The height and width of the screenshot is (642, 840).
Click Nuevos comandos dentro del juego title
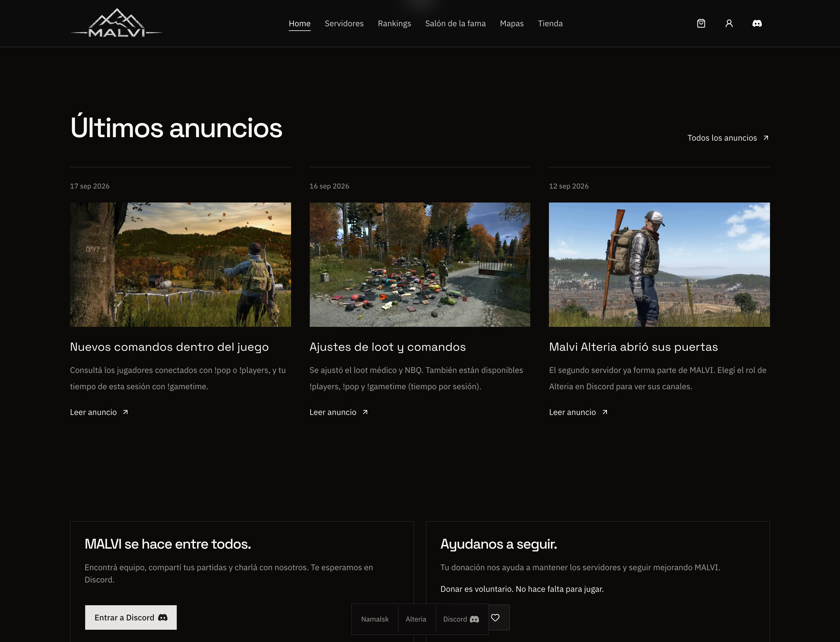click(x=169, y=347)
